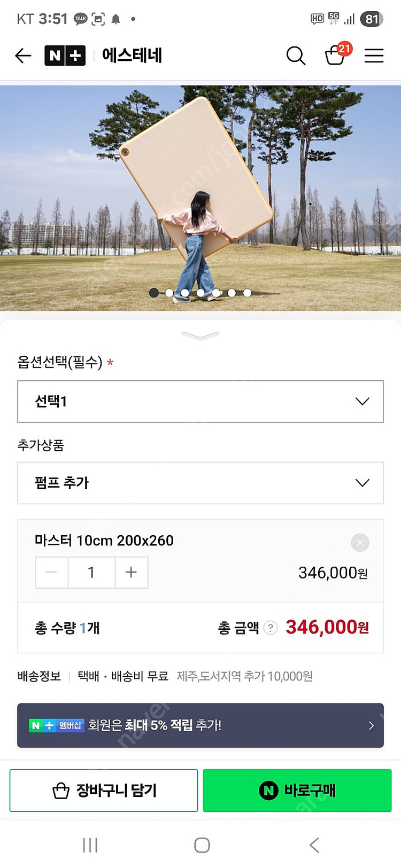
Task: Expand the 펌프 추가 dropdown
Action: coord(200,483)
